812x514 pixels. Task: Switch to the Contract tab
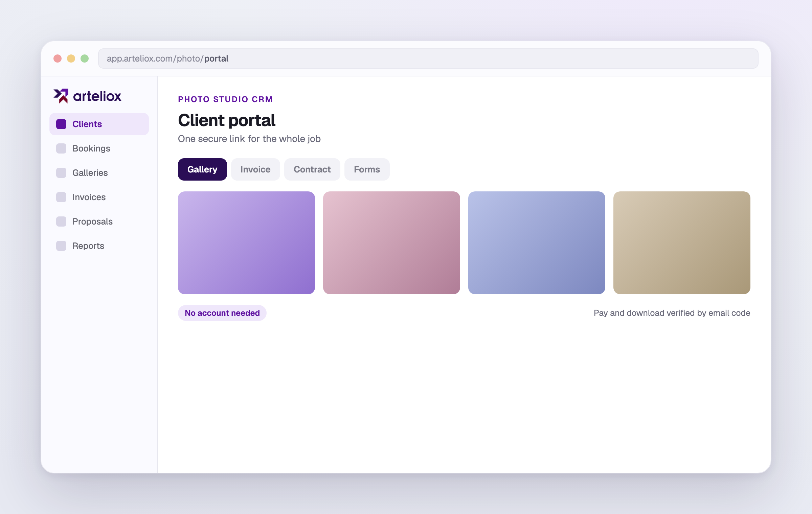(312, 169)
